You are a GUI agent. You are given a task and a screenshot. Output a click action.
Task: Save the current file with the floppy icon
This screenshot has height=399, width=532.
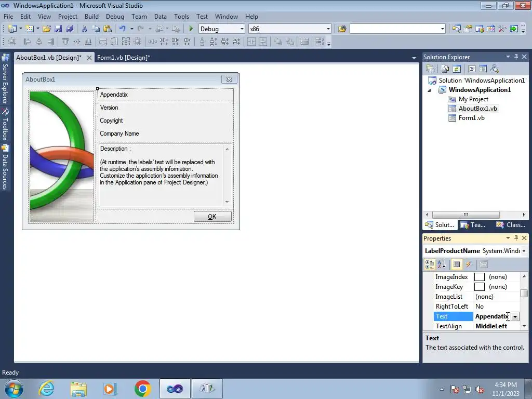click(58, 29)
